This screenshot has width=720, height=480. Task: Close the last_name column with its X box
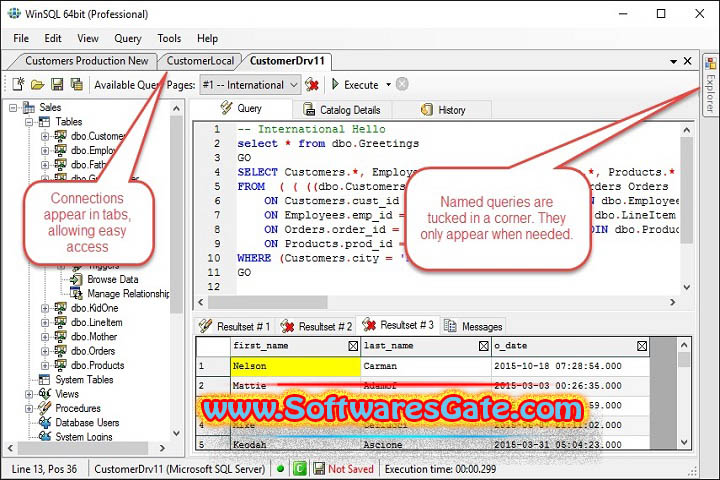click(x=483, y=346)
